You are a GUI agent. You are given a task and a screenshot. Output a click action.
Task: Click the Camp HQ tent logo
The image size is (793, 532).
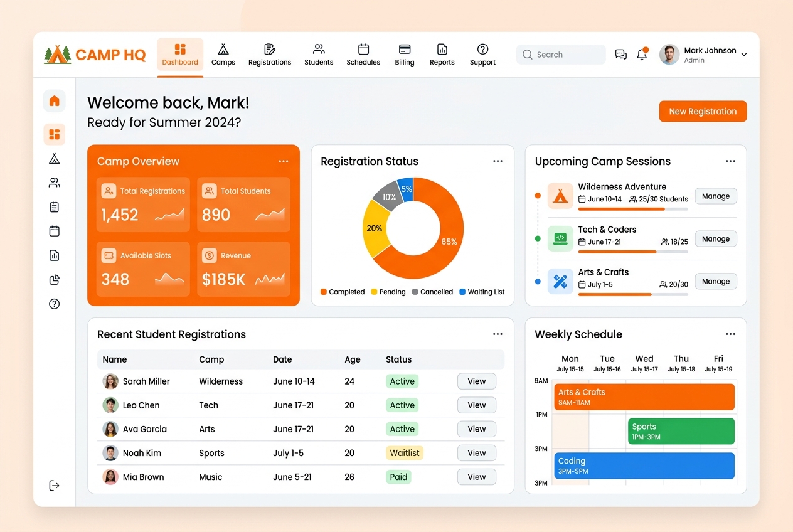point(58,55)
